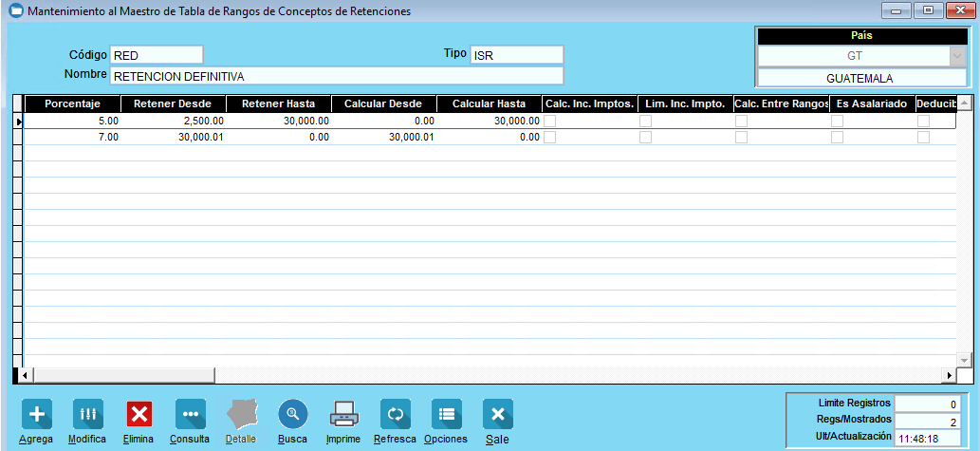The width and height of the screenshot is (980, 451).
Task: Open the Opciones list icon
Action: (x=446, y=414)
